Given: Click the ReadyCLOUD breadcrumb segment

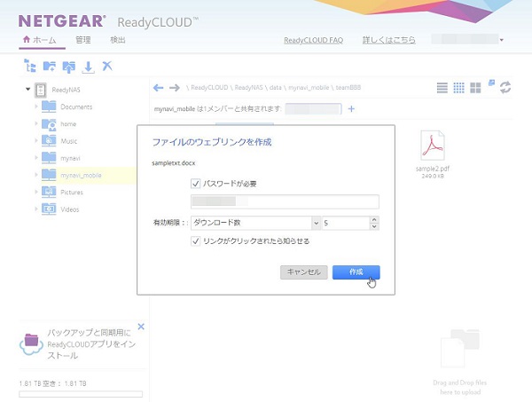Looking at the screenshot, I should click(209, 88).
